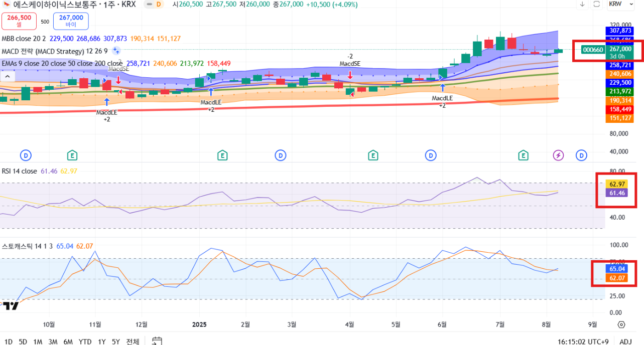Viewport: 644px width, 345px height.
Task: Switch range to 5D
Action: [x=23, y=341]
